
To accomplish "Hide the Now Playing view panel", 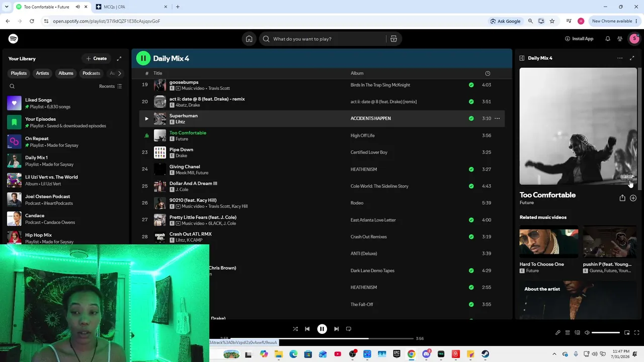I will click(x=522, y=58).
